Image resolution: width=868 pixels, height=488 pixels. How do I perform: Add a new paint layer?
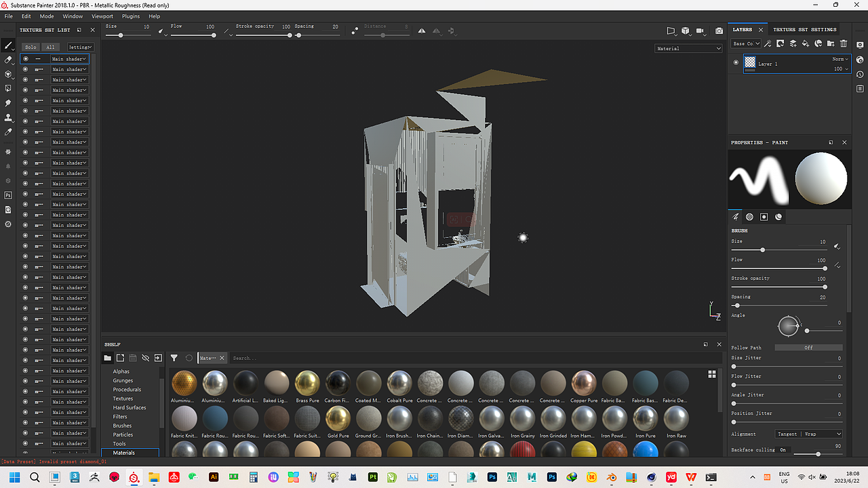pyautogui.click(x=793, y=43)
